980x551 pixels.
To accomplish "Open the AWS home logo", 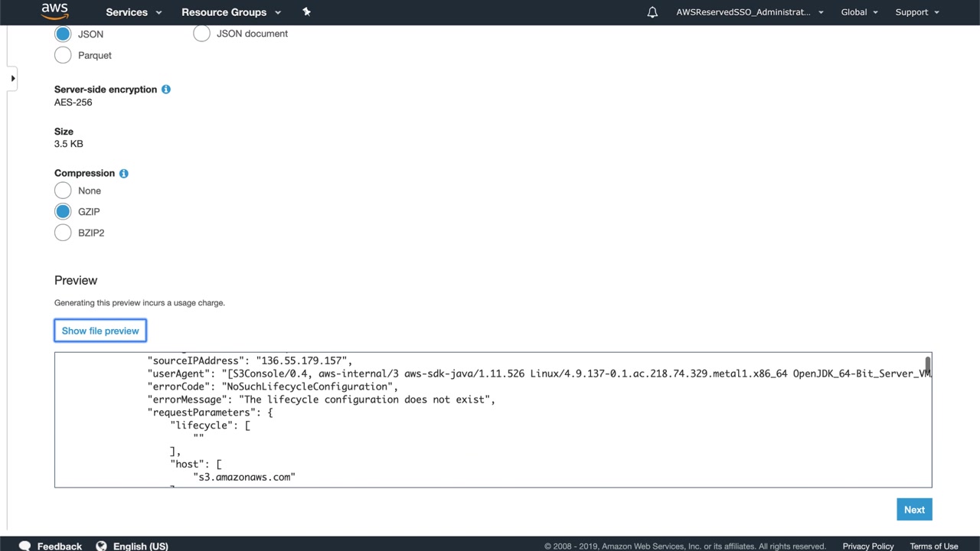I will pyautogui.click(x=55, y=11).
